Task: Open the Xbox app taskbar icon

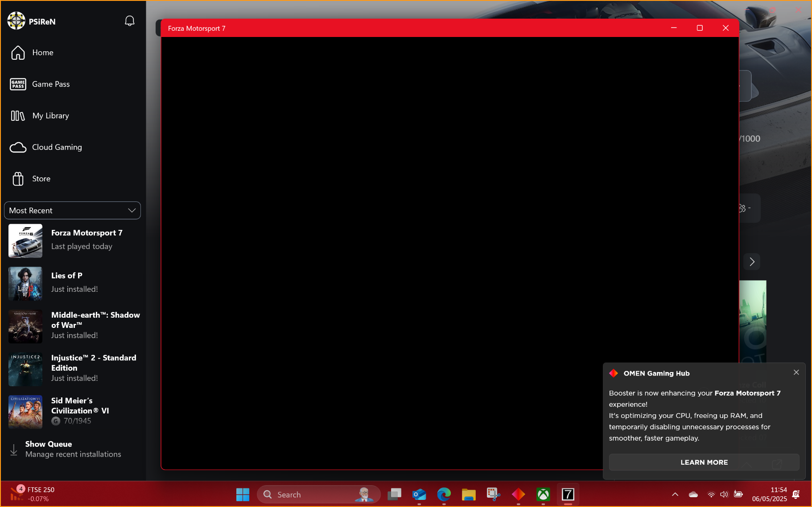Action: (543, 495)
